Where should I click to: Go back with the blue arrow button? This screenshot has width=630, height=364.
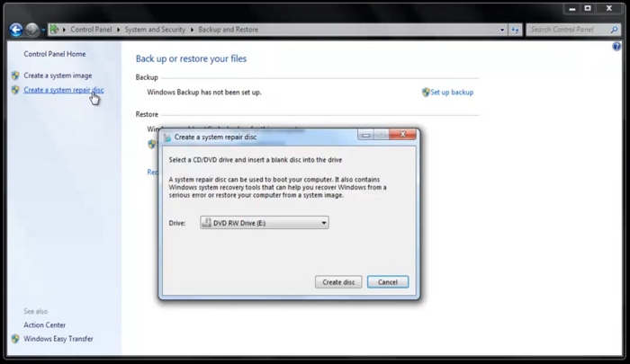[16, 30]
